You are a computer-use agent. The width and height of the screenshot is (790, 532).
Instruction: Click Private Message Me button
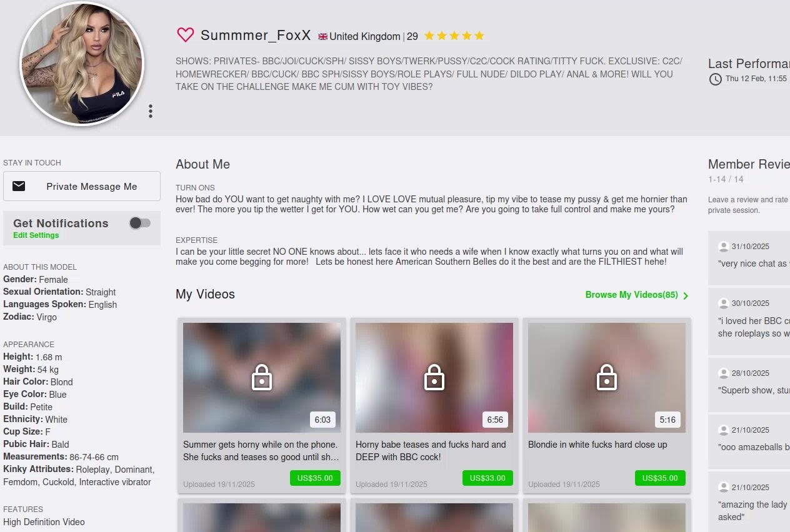click(82, 186)
